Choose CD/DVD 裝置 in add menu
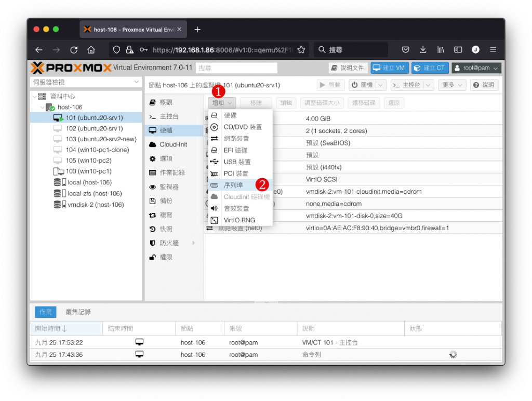 pos(240,127)
